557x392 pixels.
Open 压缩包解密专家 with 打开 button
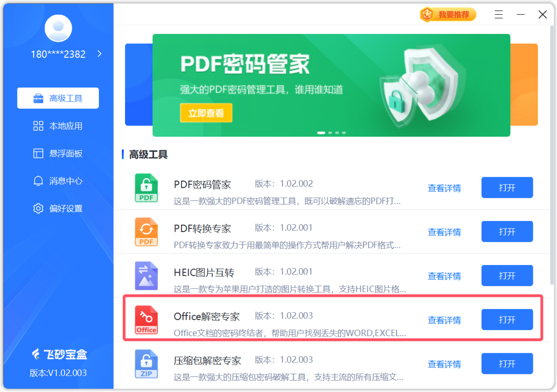pos(507,364)
